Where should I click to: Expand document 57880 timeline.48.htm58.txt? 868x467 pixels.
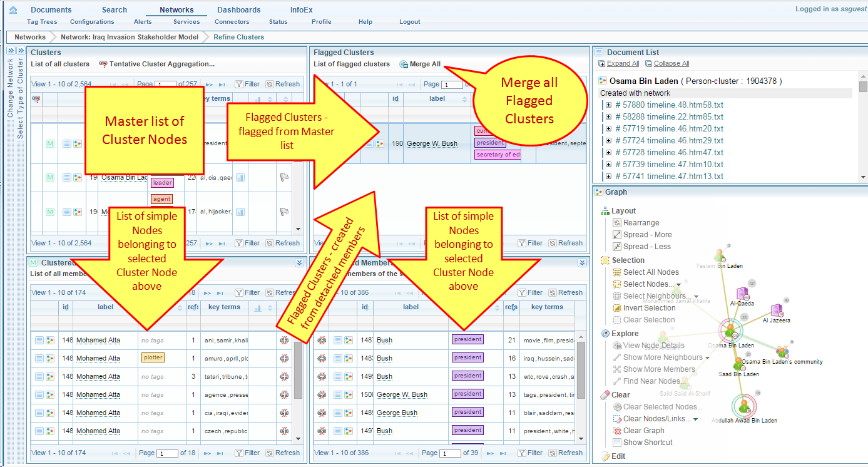608,105
